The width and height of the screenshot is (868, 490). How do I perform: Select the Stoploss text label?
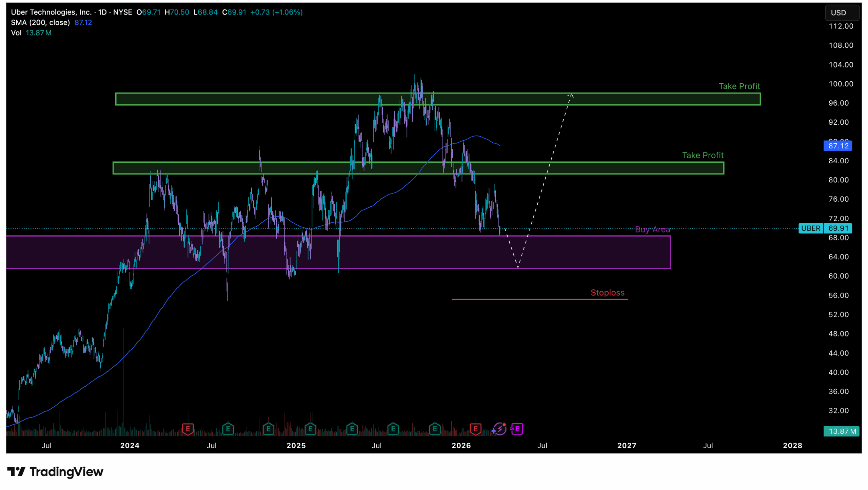[x=608, y=293]
